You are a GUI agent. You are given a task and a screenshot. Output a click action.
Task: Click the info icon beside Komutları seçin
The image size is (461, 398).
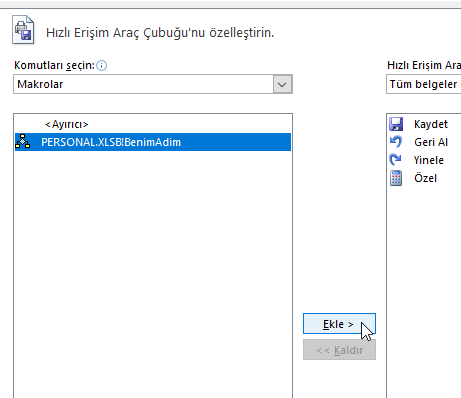101,66
